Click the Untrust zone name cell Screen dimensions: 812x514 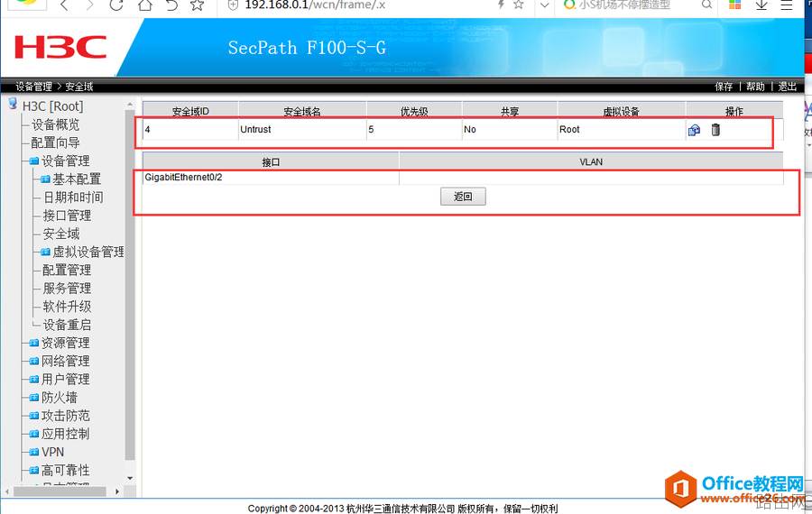[x=302, y=130]
